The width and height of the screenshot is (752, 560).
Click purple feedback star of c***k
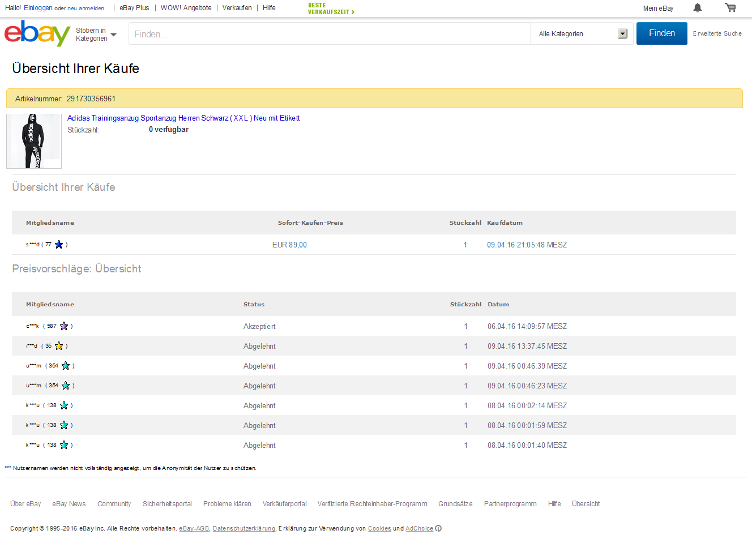tap(64, 326)
